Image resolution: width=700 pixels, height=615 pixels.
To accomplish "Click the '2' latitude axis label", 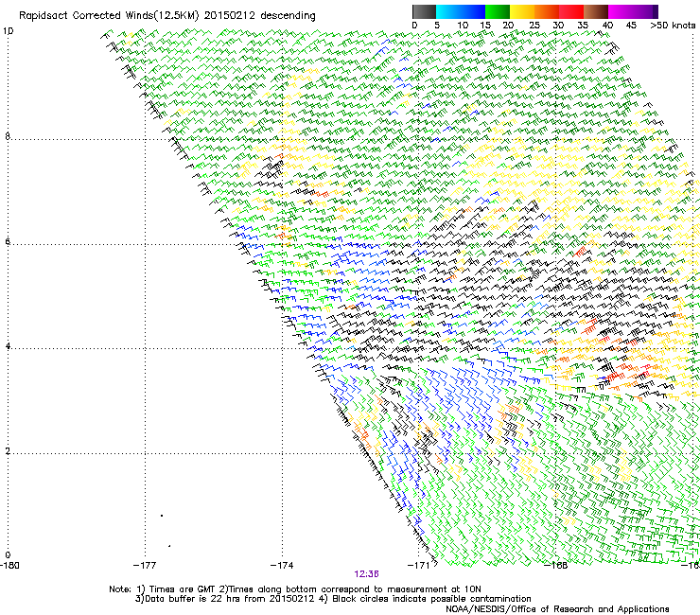I will pos(8,451).
